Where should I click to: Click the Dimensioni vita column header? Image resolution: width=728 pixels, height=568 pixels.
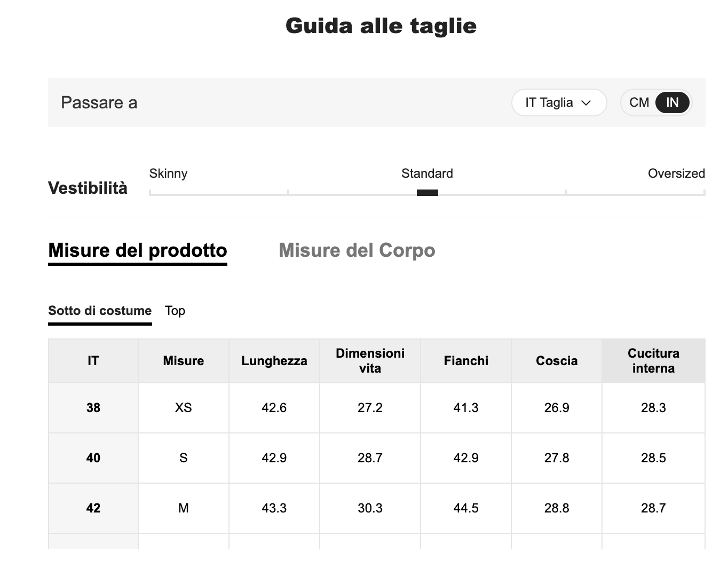point(370,361)
